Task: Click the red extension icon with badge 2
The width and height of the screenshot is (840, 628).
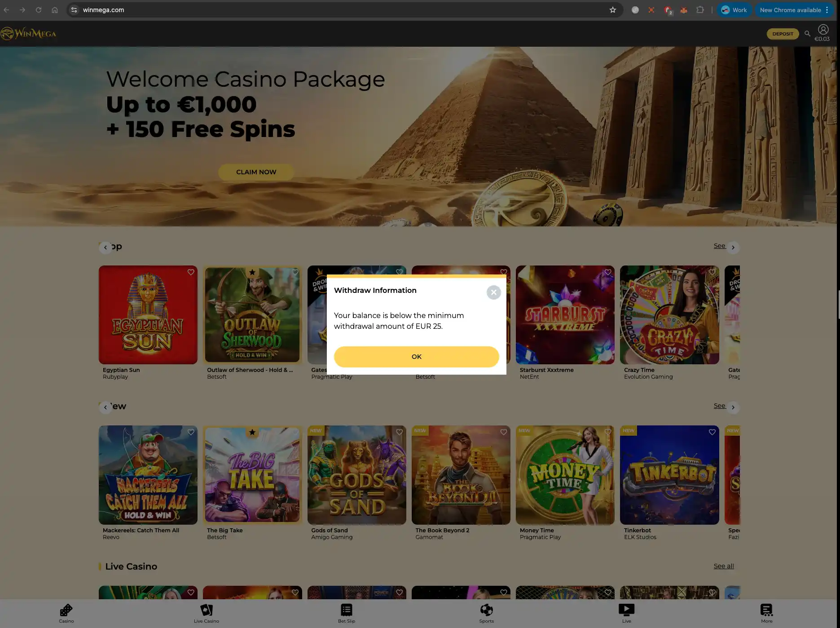Action: point(668,10)
